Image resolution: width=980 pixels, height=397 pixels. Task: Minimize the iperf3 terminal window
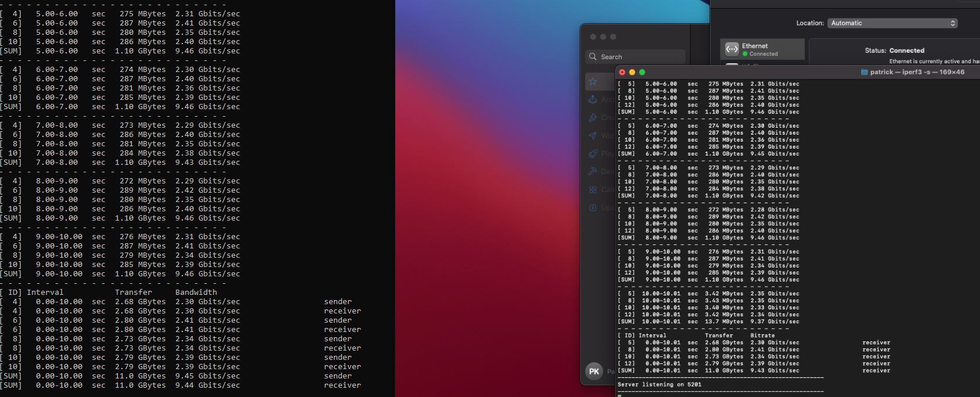[x=632, y=72]
